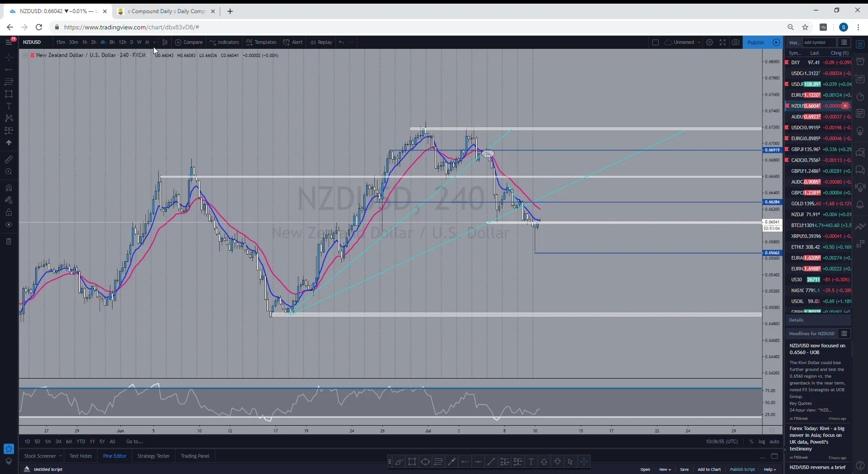Toggle hide all drawings eye icon
Viewport: 868px width, 474px height.
[9, 225]
